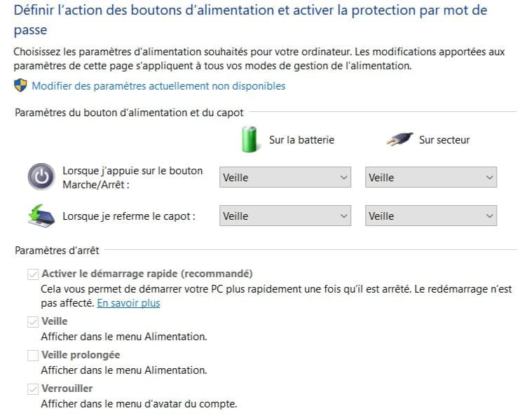520x420 pixels.
Task: Toggle the Veille checkbox in shutdown settings
Action: pyautogui.click(x=33, y=321)
